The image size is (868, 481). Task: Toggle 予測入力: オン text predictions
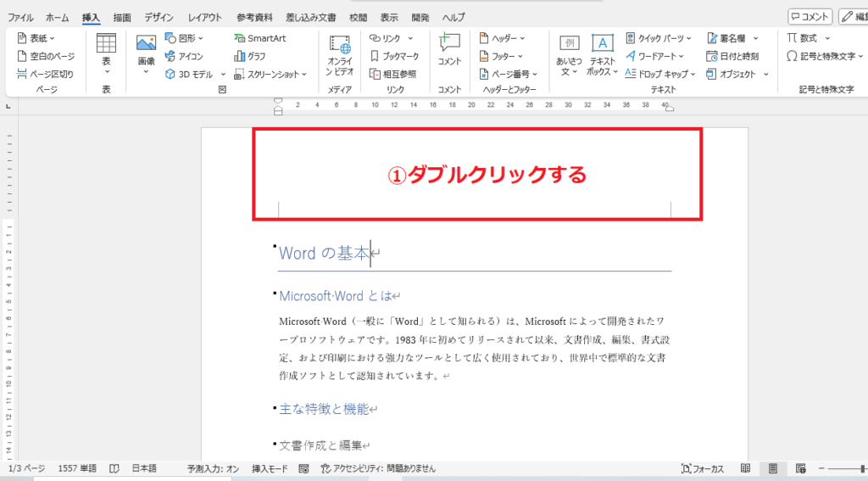coord(213,469)
